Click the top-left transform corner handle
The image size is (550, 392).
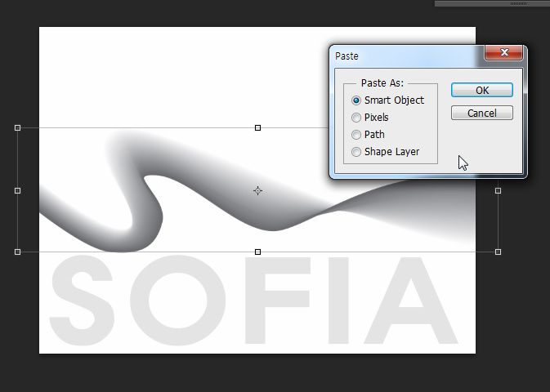[17, 128]
